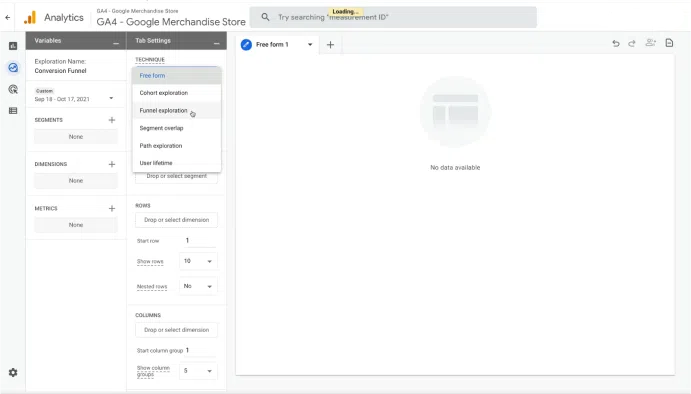Screen dimensions: 691x394
Task: Click the search bar field
Action: [393, 17]
